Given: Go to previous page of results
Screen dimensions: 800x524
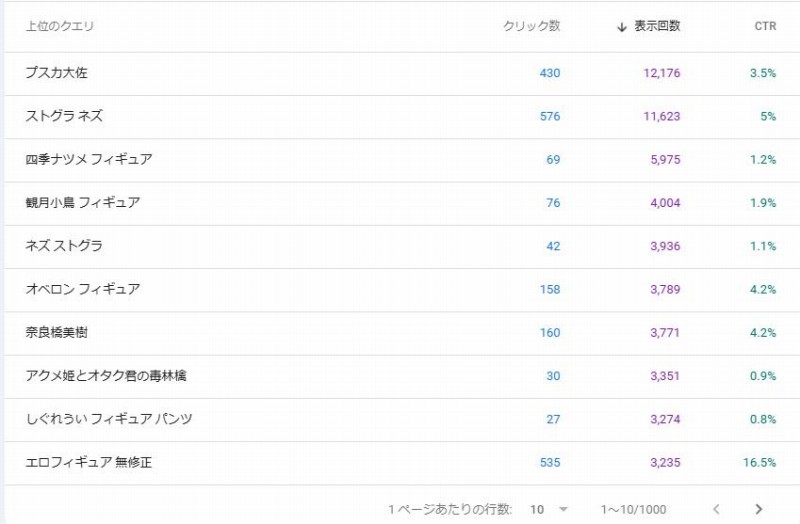Looking at the screenshot, I should [716, 509].
